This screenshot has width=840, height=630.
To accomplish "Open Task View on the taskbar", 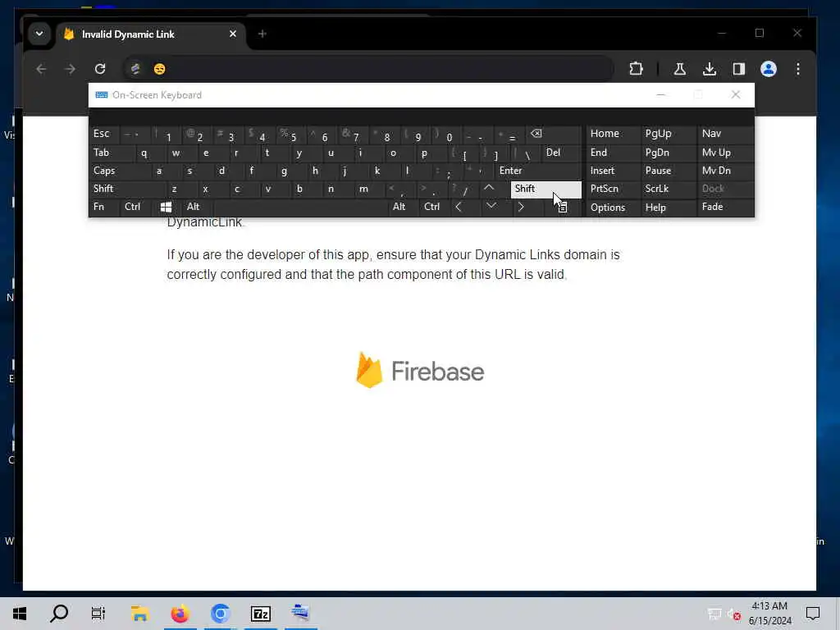I will point(98,614).
